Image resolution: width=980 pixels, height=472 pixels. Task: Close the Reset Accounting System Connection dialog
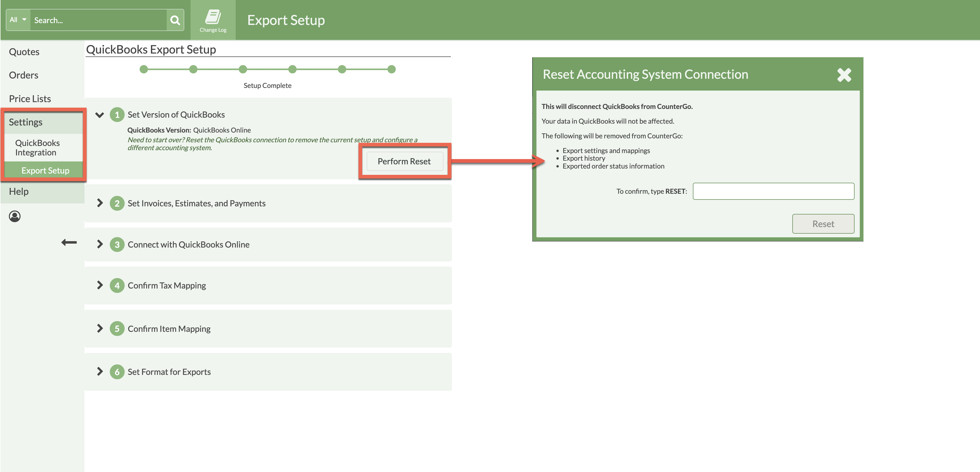844,75
